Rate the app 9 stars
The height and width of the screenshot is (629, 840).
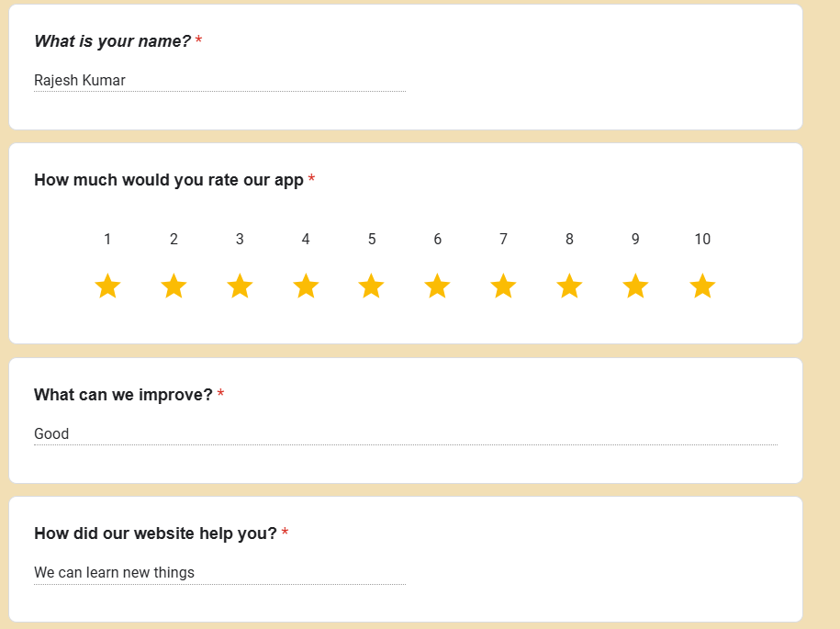635,286
